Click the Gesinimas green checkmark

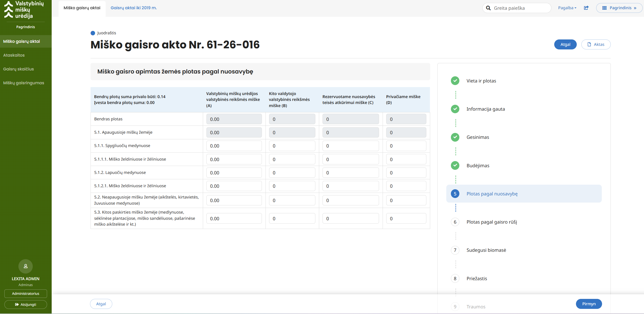point(455,137)
